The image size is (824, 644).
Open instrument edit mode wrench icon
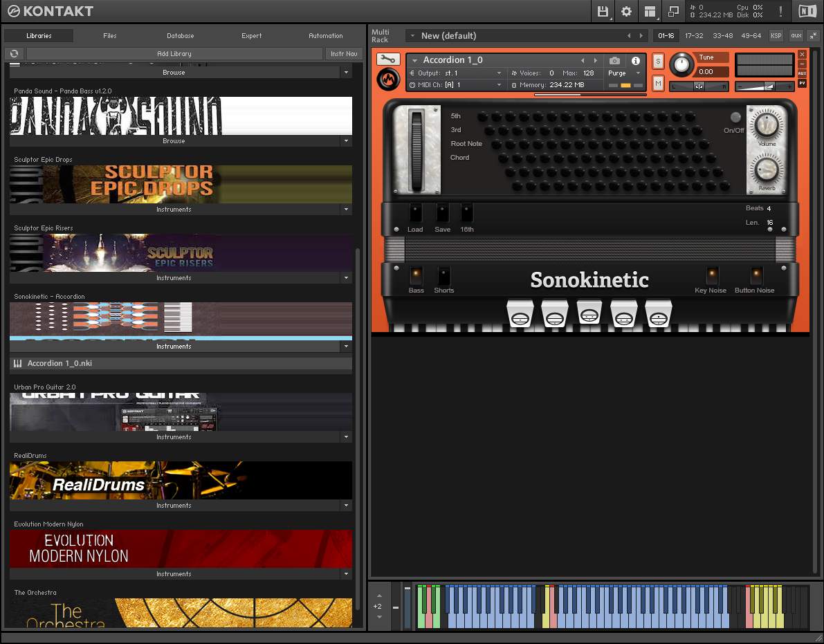(388, 59)
